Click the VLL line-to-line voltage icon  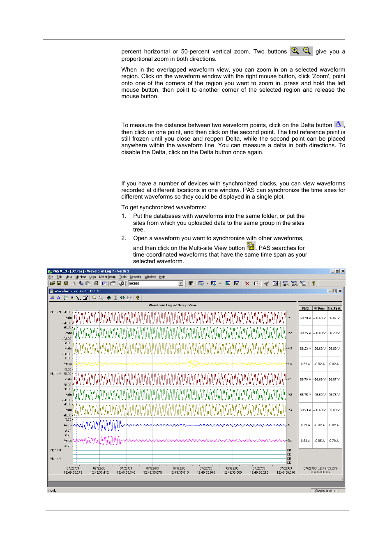click(x=78, y=298)
